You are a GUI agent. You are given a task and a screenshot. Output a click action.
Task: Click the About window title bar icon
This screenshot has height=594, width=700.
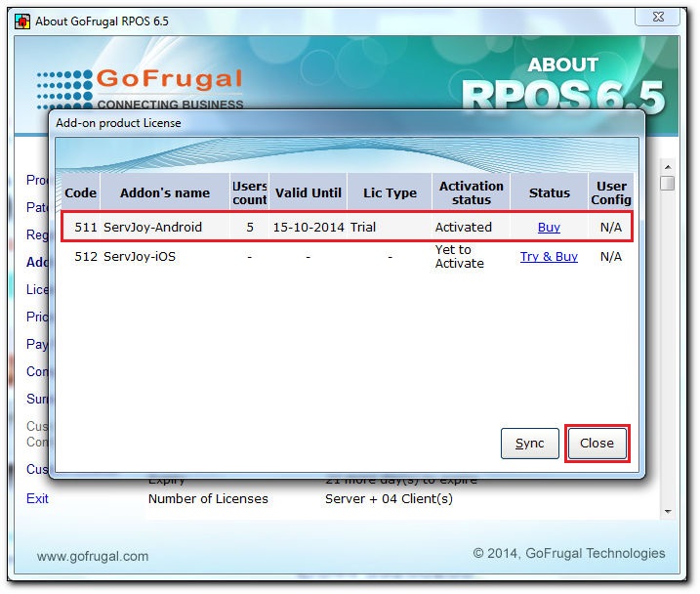point(22,21)
